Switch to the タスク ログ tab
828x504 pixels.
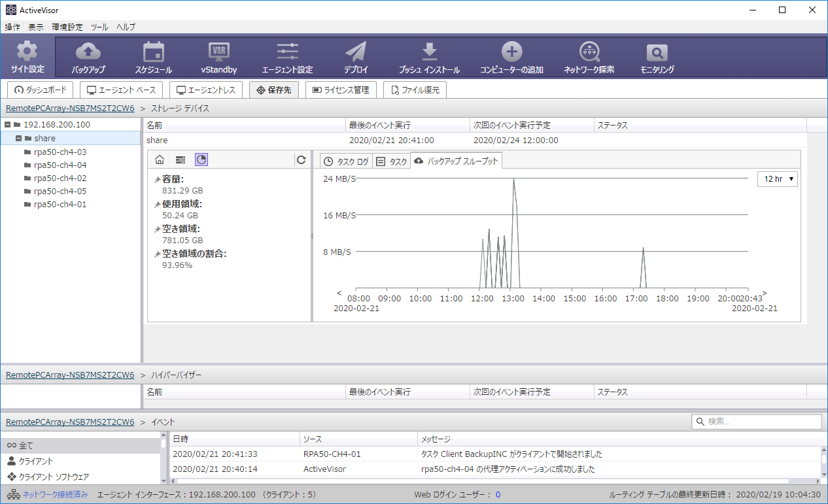[x=347, y=161]
